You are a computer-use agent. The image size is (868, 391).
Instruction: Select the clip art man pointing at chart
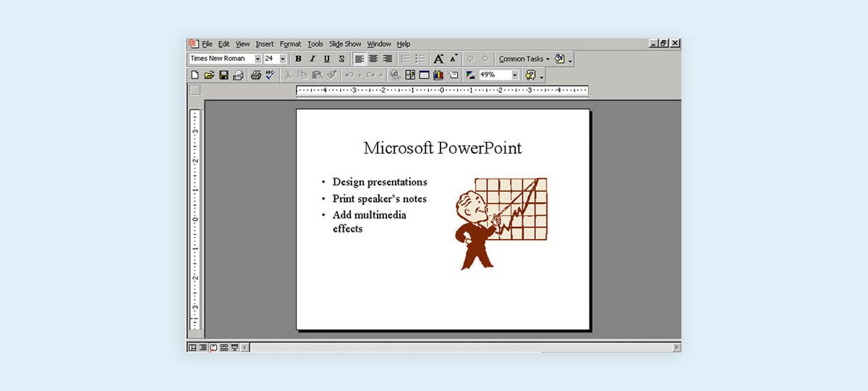coord(501,224)
